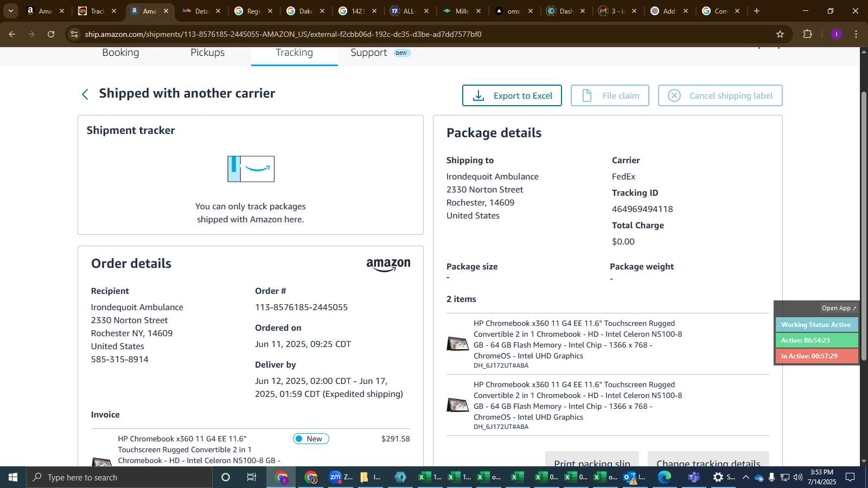
Task: Click the back chevron beside 'Shipped with another carrier'
Action: [85, 94]
